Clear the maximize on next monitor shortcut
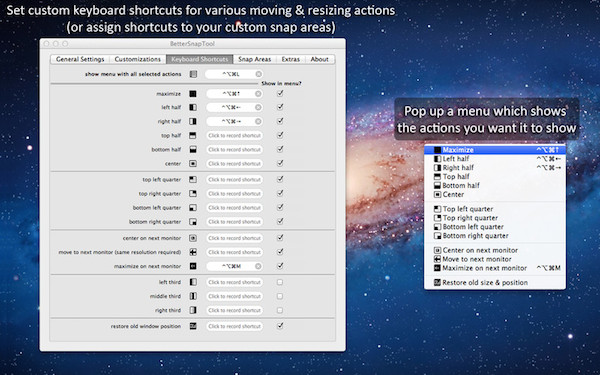The width and height of the screenshot is (600, 375). (x=258, y=266)
